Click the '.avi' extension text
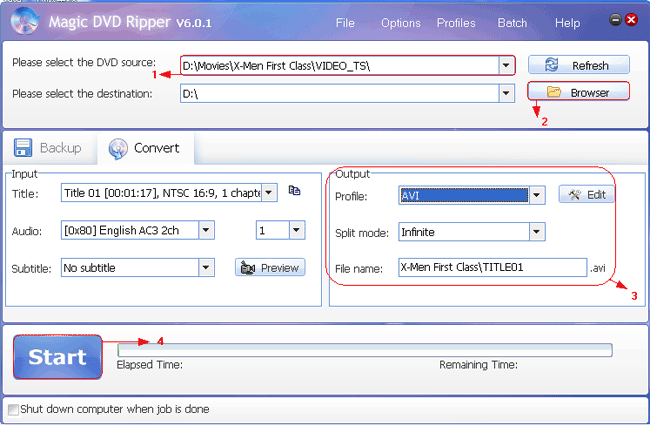650x426 pixels. click(x=598, y=268)
